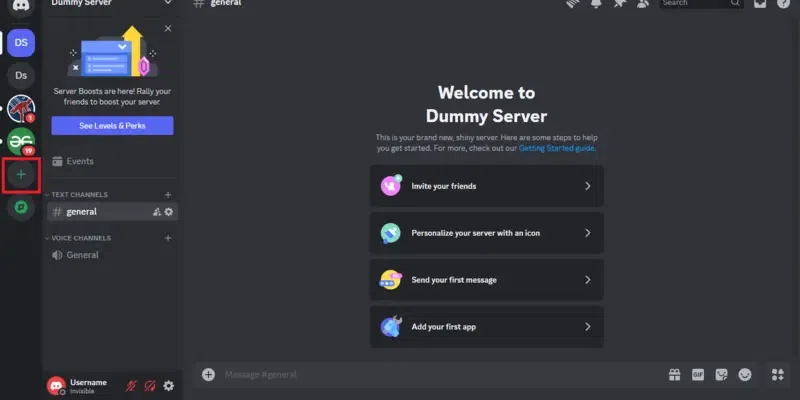Click the user avatar

pos(56,386)
